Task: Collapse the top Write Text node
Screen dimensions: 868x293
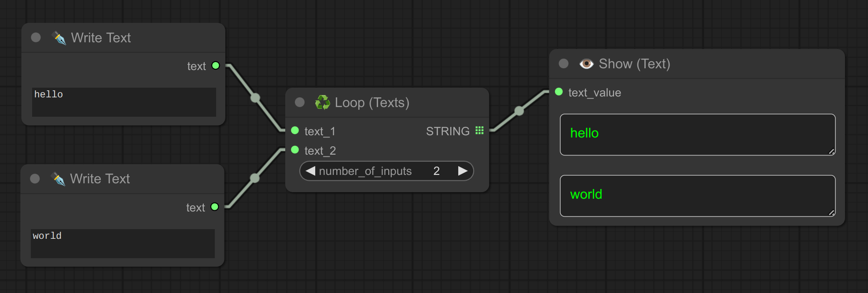Action: [x=36, y=37]
